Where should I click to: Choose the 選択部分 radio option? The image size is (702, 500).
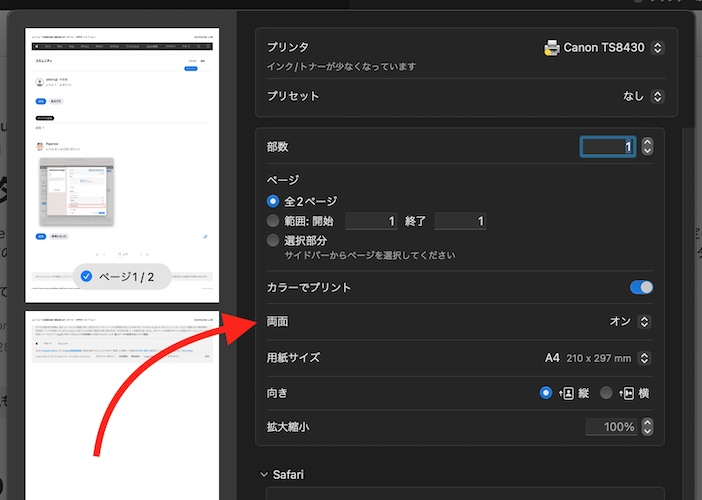tap(273, 241)
